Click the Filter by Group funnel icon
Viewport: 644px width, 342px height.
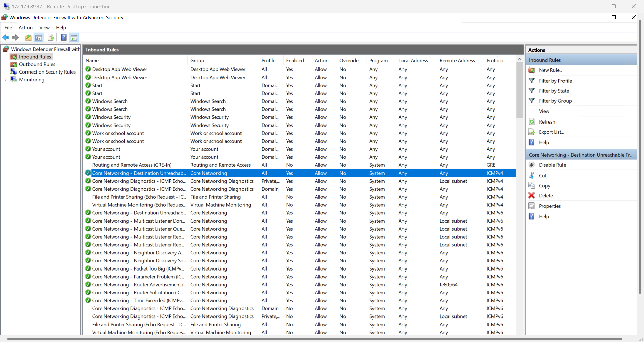click(532, 101)
